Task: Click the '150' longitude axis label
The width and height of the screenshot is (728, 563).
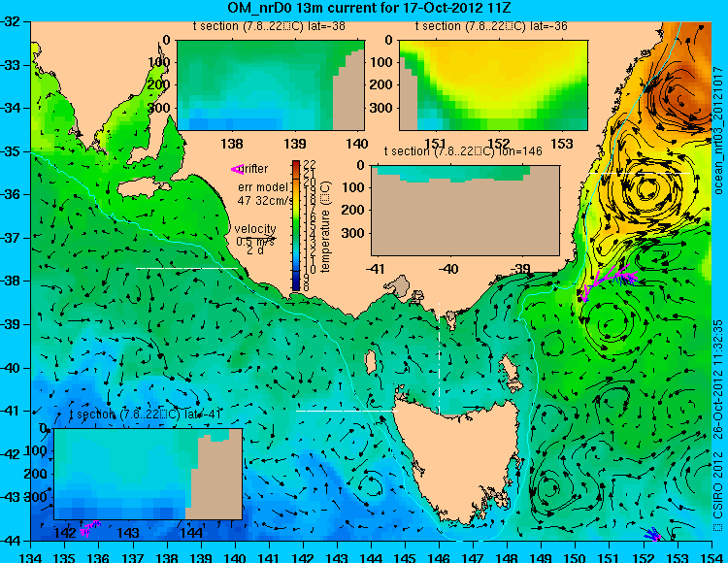Action: click(576, 556)
